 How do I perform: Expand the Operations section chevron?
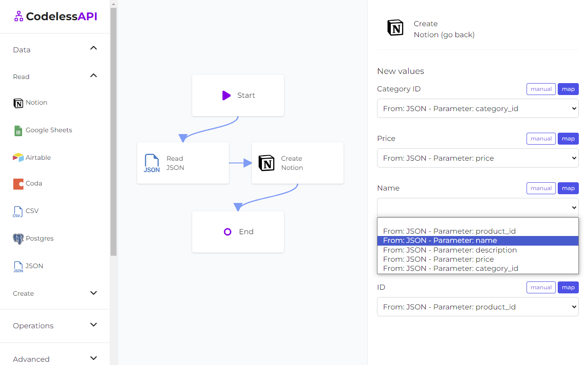pos(94,325)
